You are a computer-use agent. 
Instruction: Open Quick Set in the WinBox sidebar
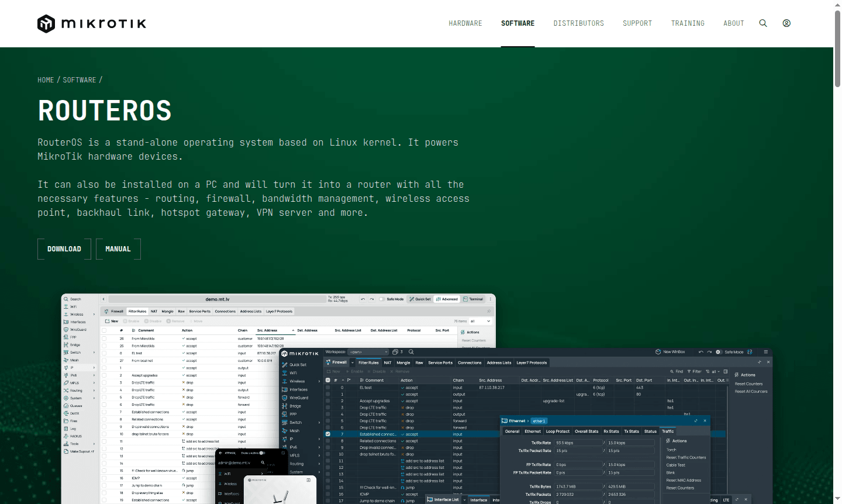click(x=298, y=365)
